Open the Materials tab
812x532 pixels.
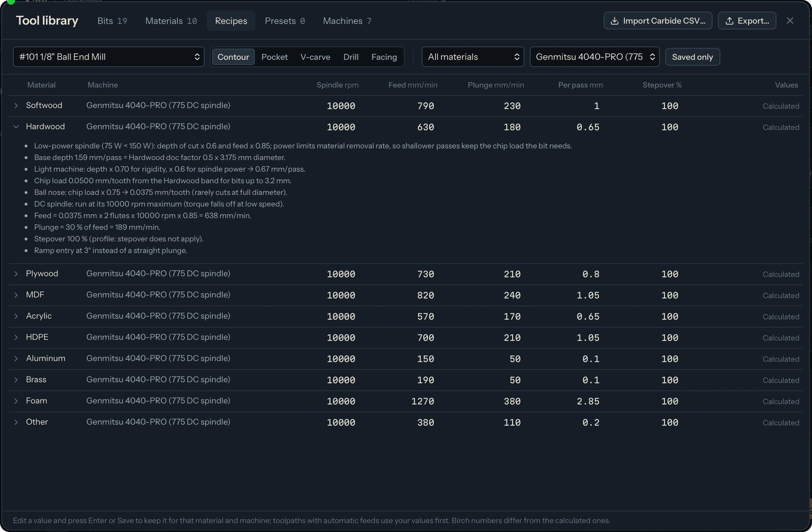pyautogui.click(x=171, y=21)
